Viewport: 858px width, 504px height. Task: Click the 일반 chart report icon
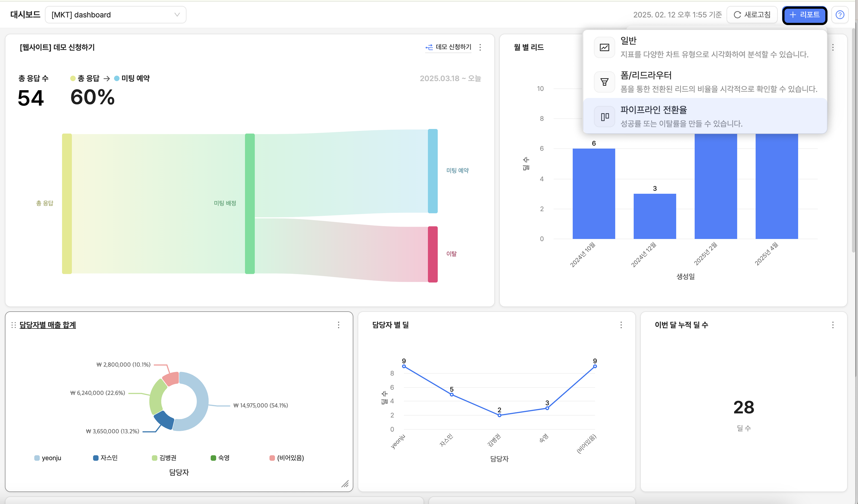604,47
